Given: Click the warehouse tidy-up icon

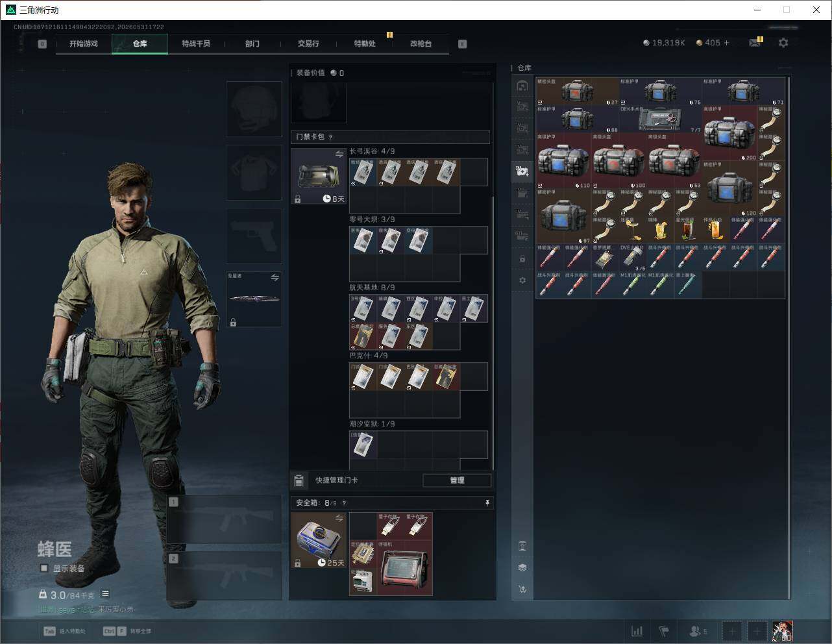Looking at the screenshot, I should (522, 589).
